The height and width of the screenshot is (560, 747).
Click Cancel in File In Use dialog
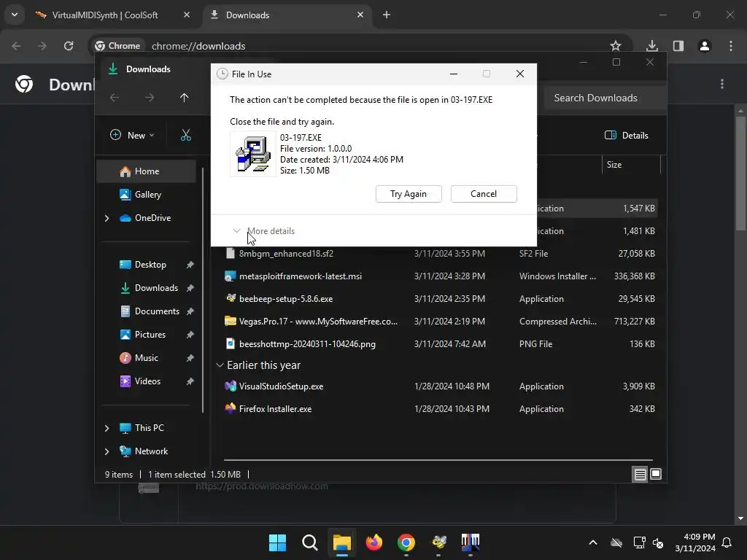[484, 194]
